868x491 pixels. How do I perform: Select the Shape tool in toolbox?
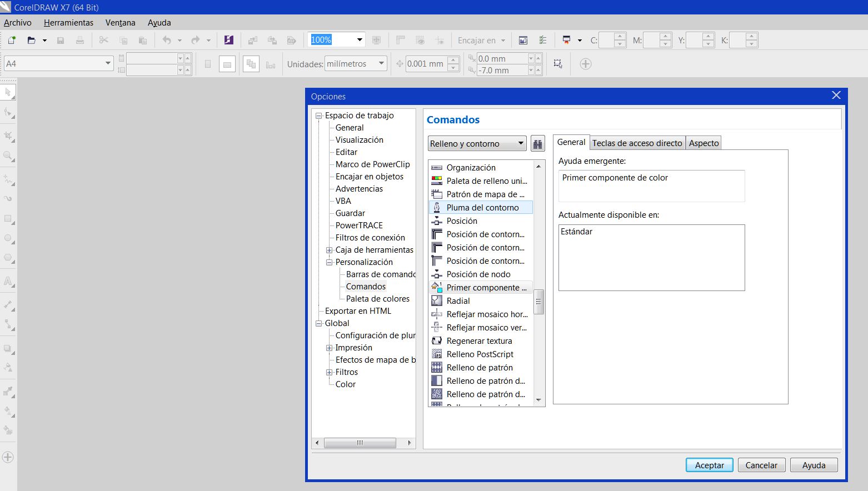[8, 113]
